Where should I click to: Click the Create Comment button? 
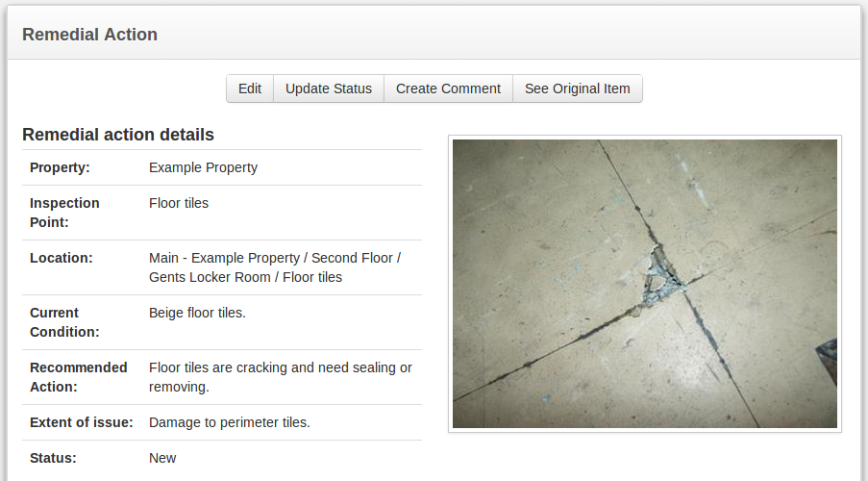click(448, 89)
